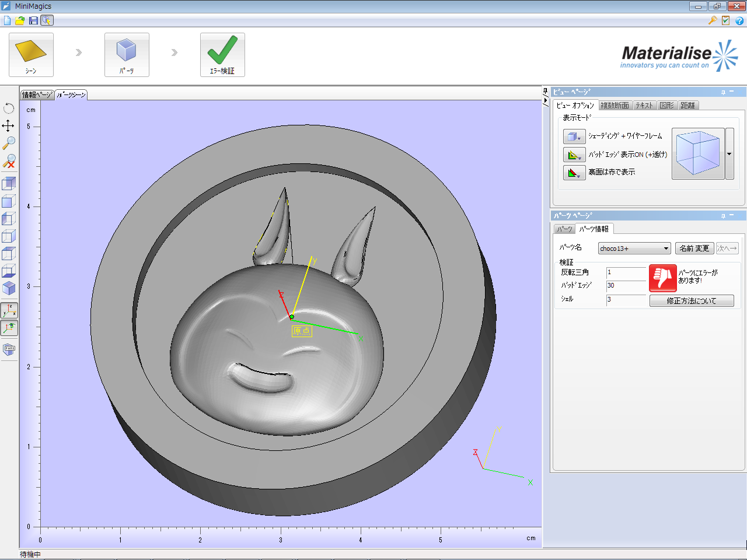
Task: Expand the view cube dropdown arrow
Action: [x=729, y=154]
